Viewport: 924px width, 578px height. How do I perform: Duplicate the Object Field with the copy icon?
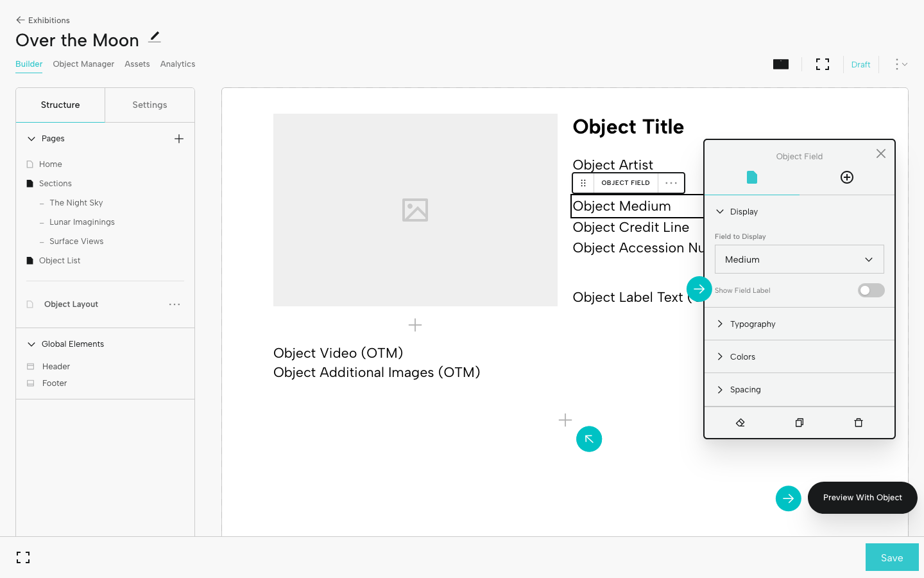pos(799,423)
